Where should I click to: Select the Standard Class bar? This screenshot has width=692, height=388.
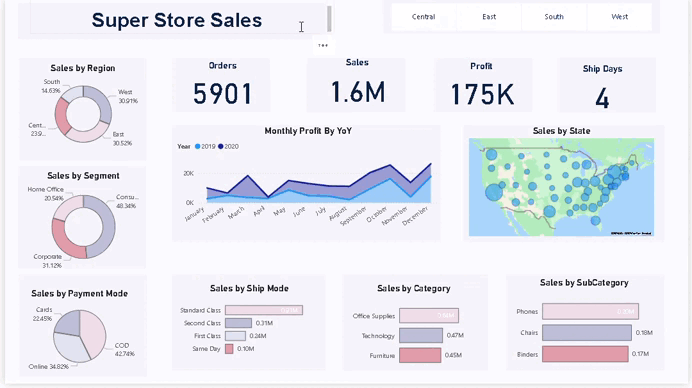(x=264, y=310)
